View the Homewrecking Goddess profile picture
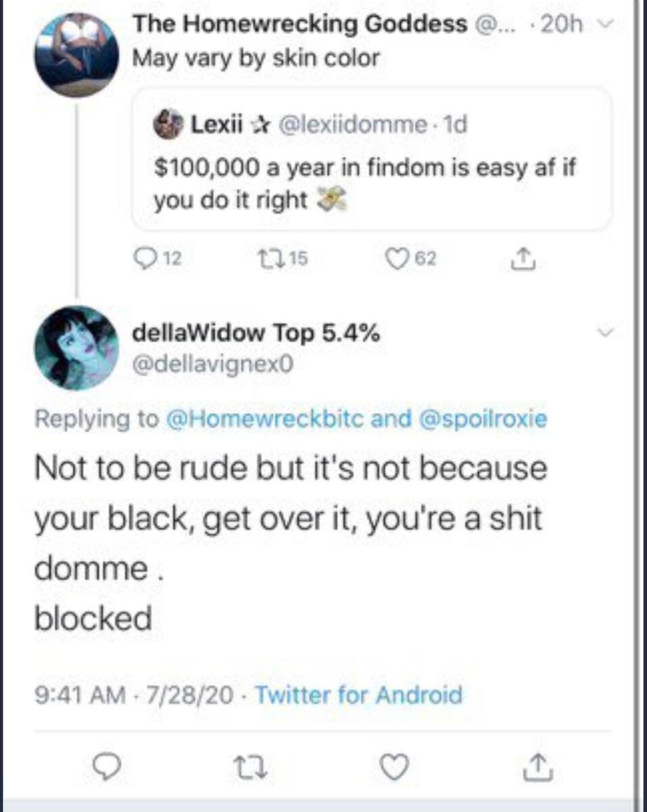The image size is (647, 812). pyautogui.click(x=76, y=55)
